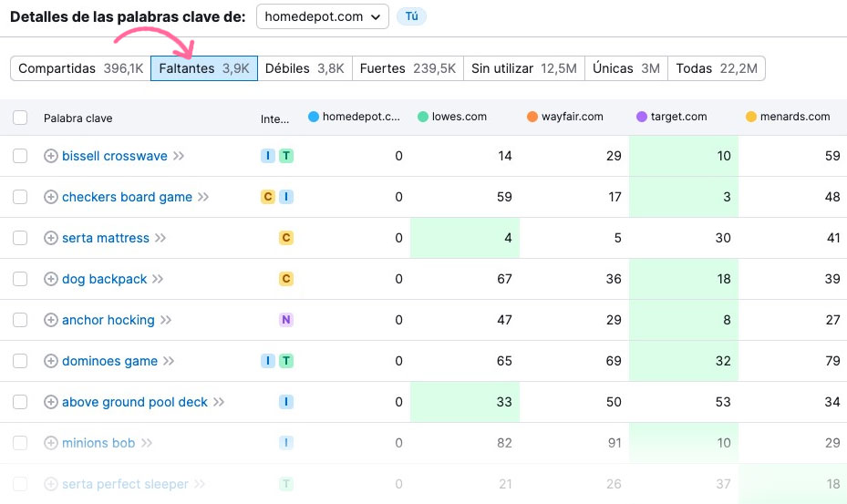Click the purple dot beside target.com
The height and width of the screenshot is (504, 847).
642,117
